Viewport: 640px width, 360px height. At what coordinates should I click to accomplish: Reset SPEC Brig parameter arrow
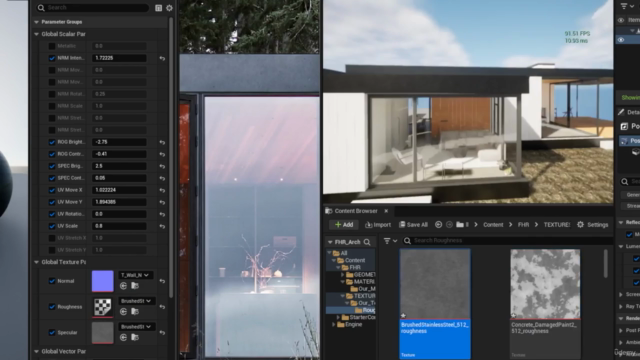[162, 166]
